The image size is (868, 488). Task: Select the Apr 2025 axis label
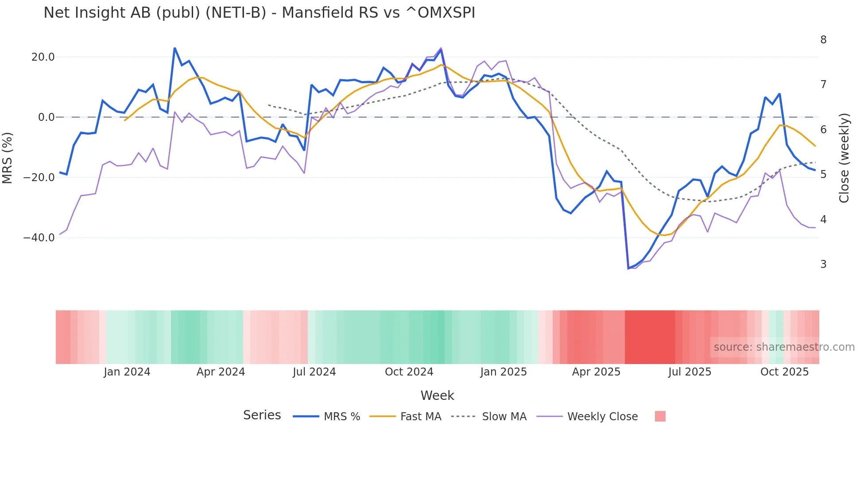[x=596, y=372]
